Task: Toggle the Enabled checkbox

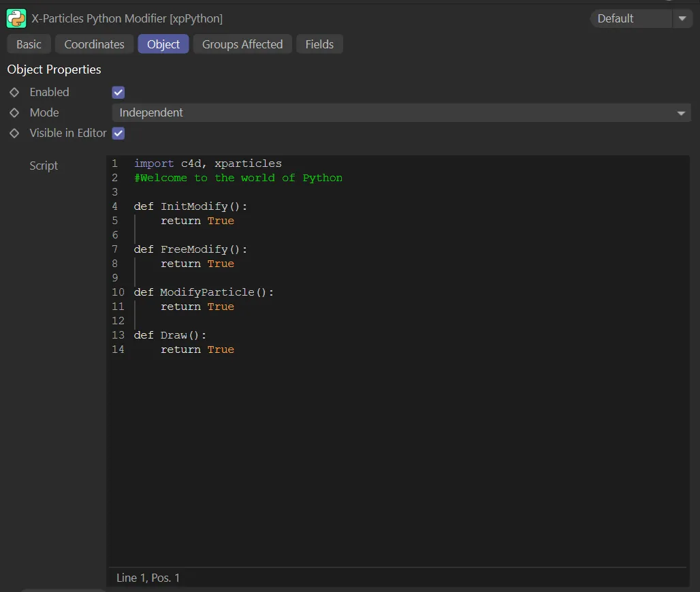Action: (x=118, y=93)
